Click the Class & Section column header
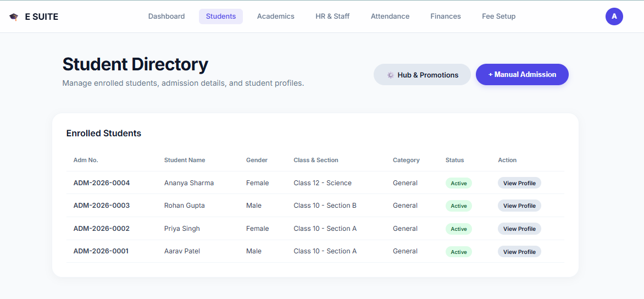The image size is (644, 299). coord(316,160)
